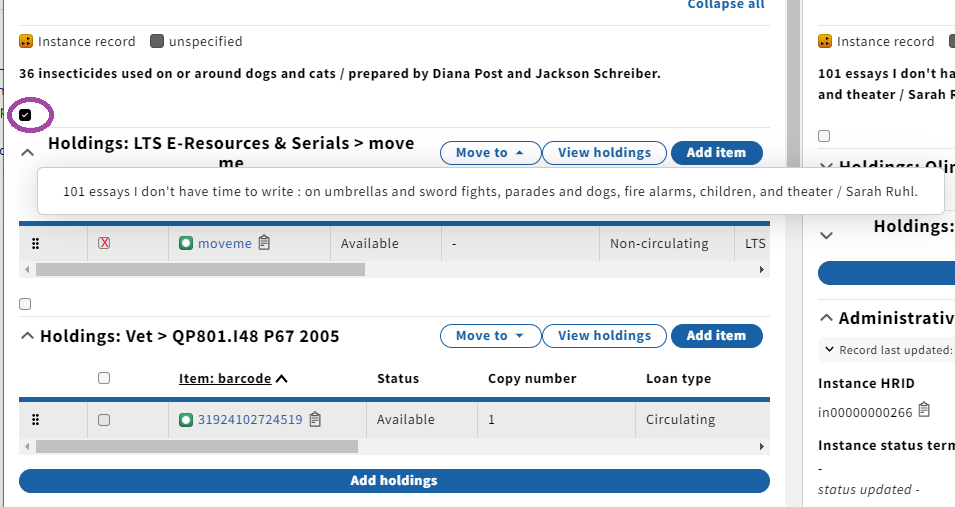Click Collapse all link
955x507 pixels.
point(726,5)
